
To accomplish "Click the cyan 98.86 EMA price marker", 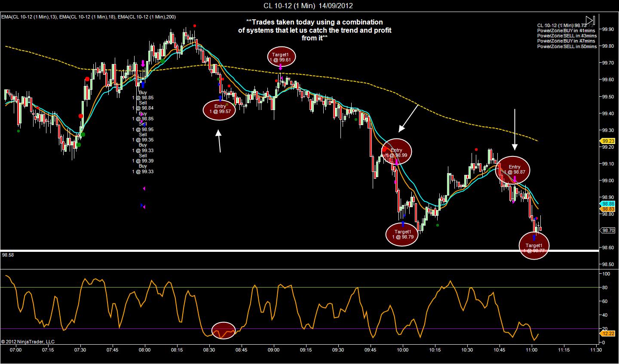I will (x=608, y=204).
